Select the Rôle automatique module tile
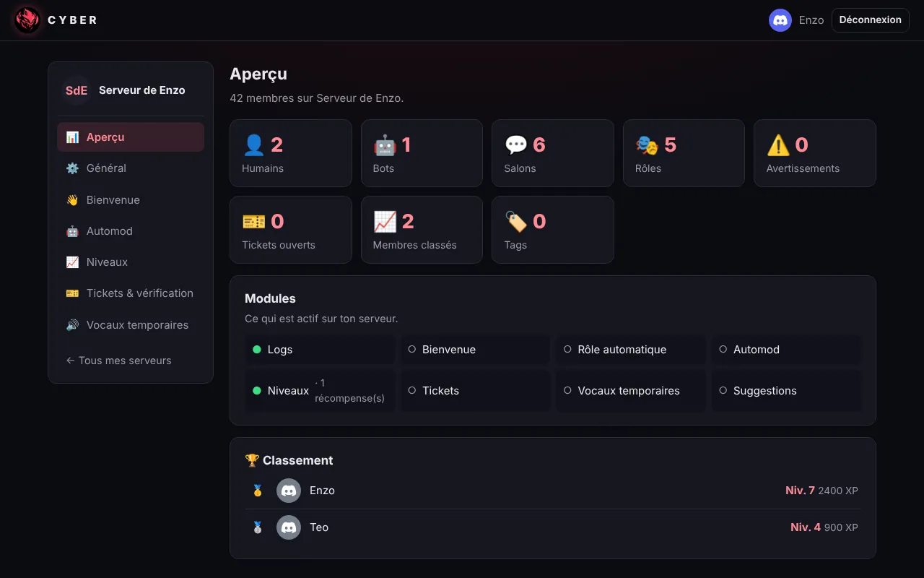This screenshot has height=578, width=924. 631,350
